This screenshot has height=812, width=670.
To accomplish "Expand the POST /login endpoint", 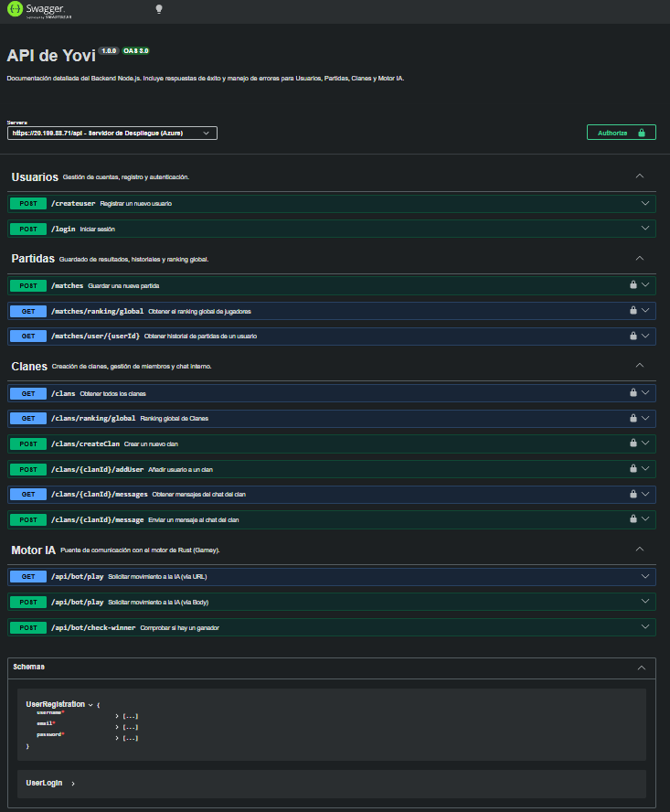I will pyautogui.click(x=329, y=229).
